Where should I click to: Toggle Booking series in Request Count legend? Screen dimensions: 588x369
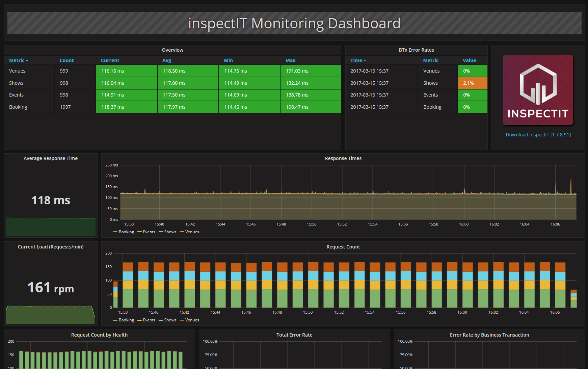click(x=124, y=320)
